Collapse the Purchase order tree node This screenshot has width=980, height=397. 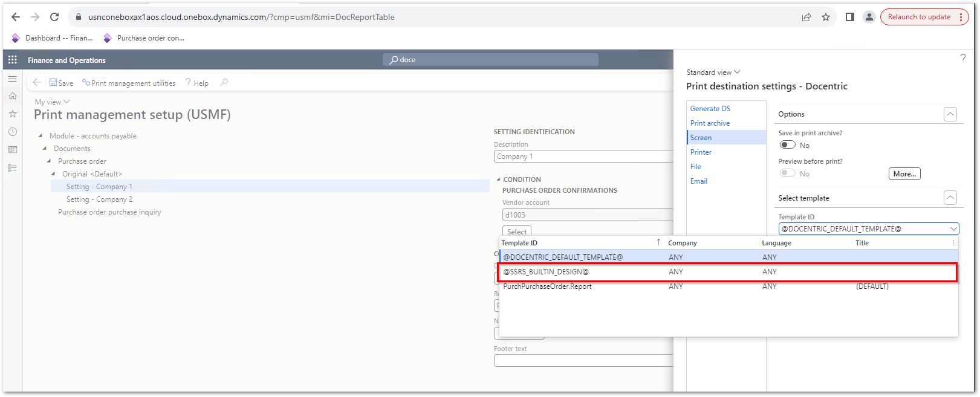(x=49, y=161)
